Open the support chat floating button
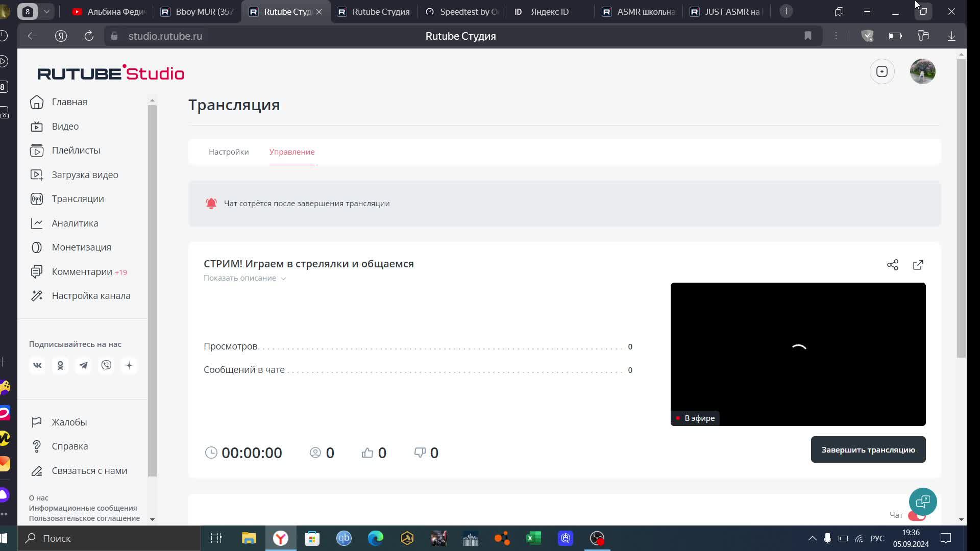980x551 pixels. (923, 502)
